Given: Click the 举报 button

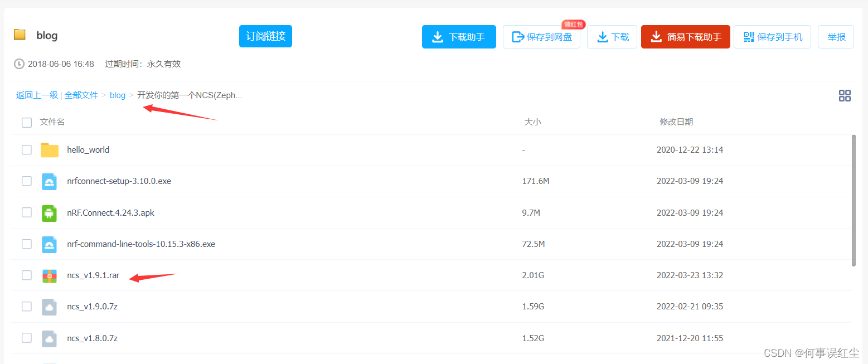Looking at the screenshot, I should coord(836,37).
